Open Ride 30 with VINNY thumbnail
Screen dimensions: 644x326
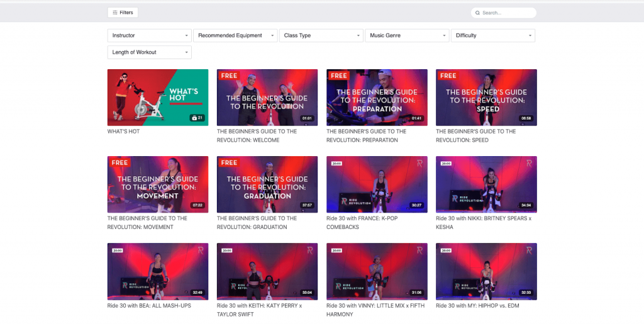(x=377, y=271)
